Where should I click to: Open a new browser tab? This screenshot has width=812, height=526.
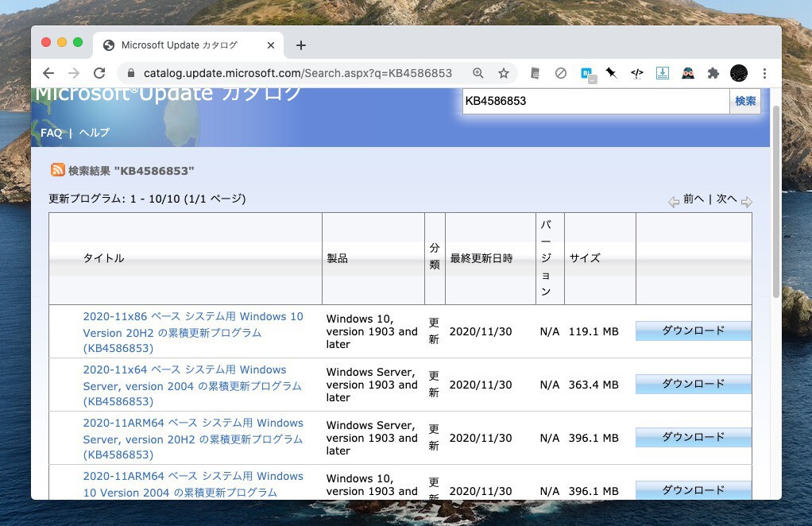(301, 45)
